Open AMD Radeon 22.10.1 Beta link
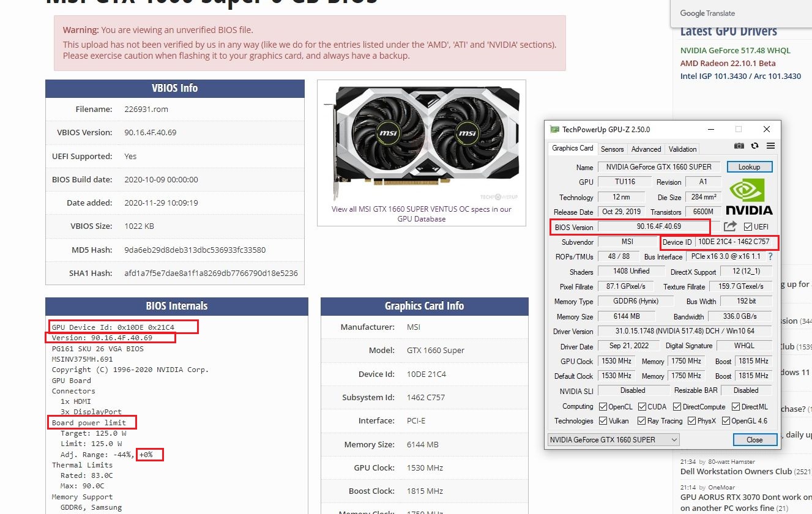The height and width of the screenshot is (514, 812). click(x=728, y=63)
